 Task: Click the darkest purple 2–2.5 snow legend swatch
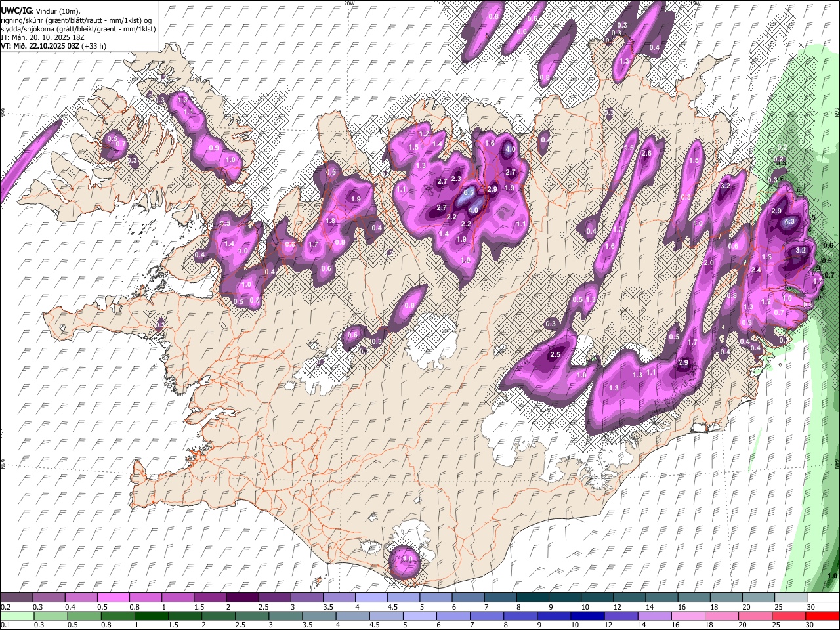[x=242, y=598]
